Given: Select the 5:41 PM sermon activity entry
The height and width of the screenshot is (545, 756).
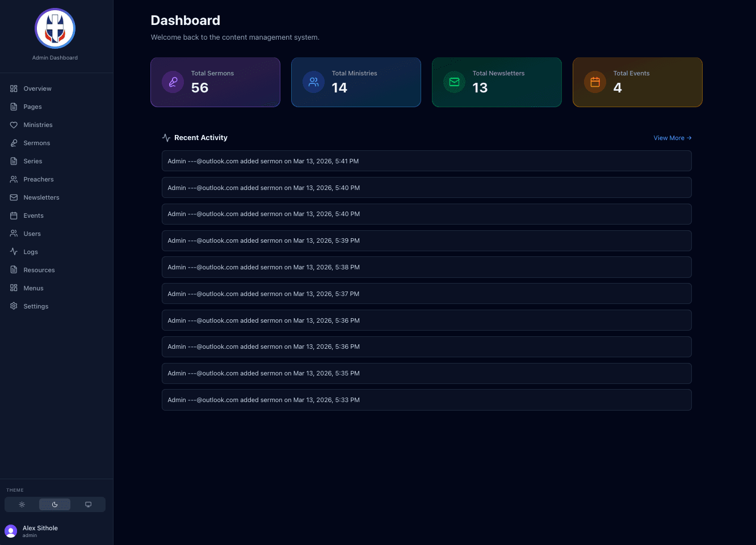Looking at the screenshot, I should coord(427,161).
